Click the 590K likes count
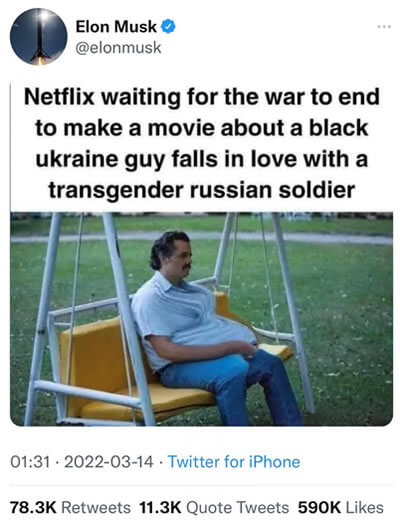Image resolution: width=400 pixels, height=521 pixels. point(319,507)
